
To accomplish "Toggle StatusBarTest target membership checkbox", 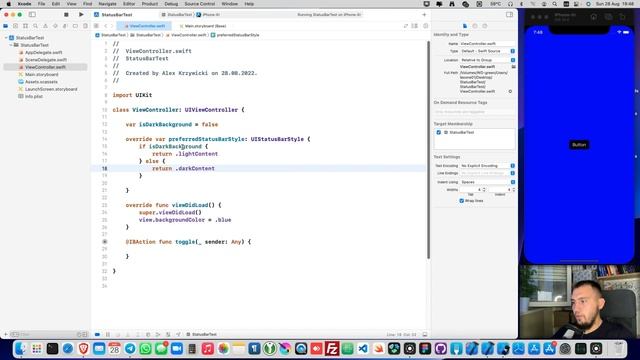I will (439, 132).
